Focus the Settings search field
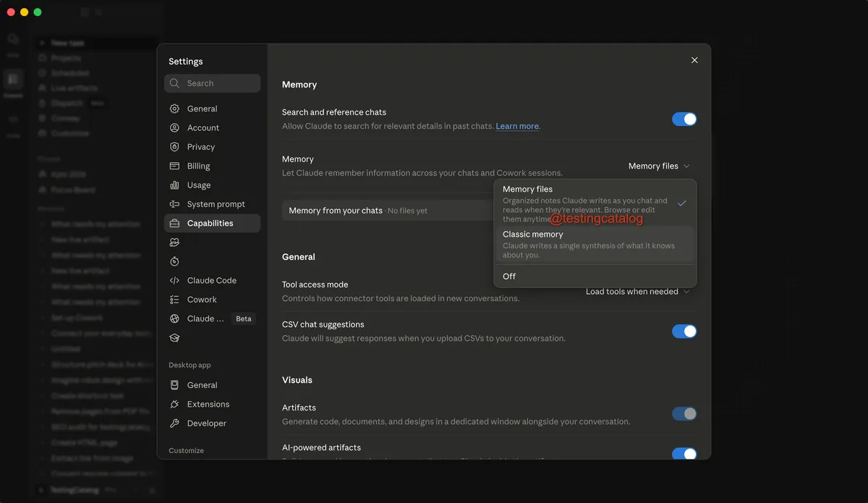 click(x=212, y=83)
